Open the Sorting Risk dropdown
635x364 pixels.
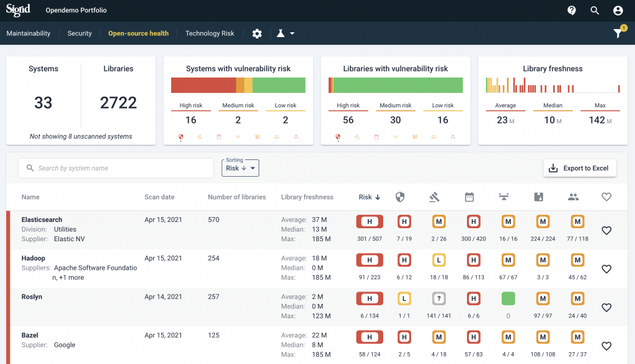coord(240,168)
